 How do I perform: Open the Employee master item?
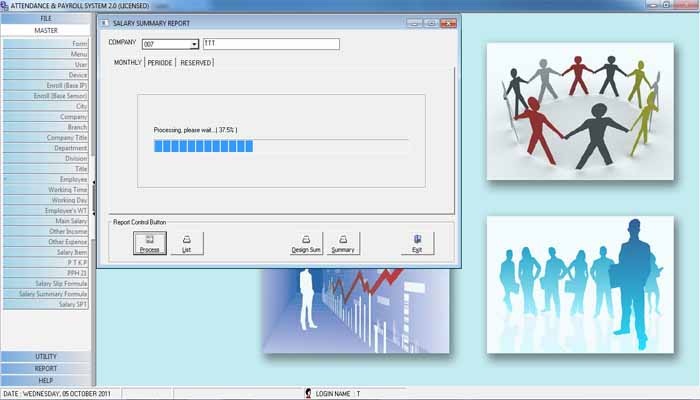click(46, 179)
